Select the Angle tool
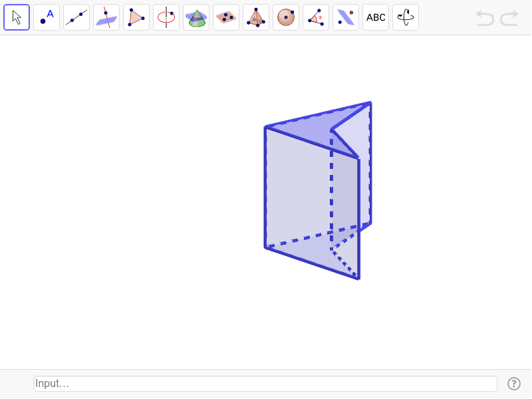 (x=316, y=17)
